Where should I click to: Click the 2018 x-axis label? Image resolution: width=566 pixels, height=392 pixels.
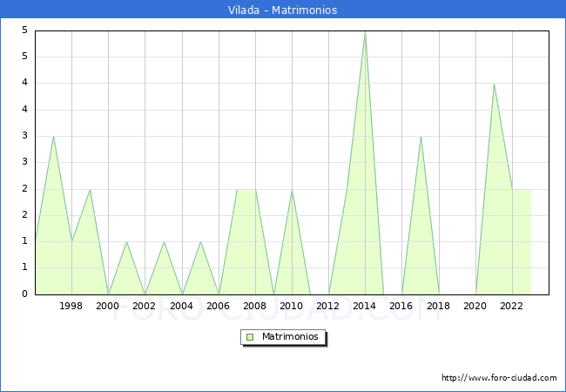tap(438, 306)
